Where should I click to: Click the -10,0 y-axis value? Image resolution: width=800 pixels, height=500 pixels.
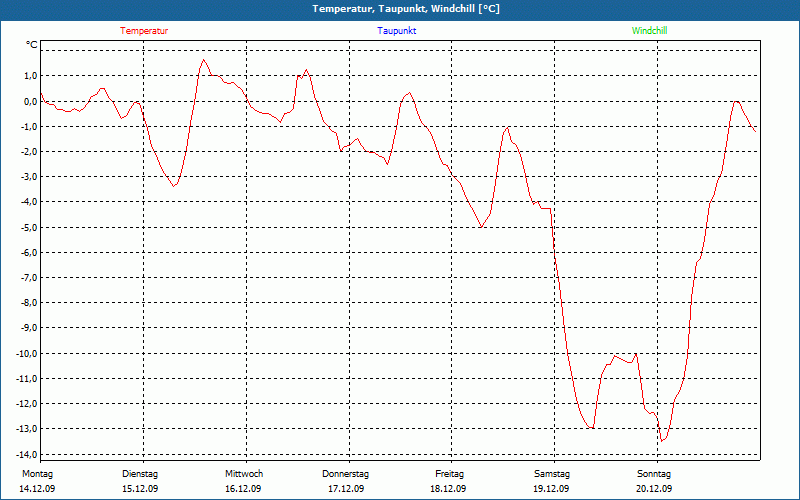[27, 353]
